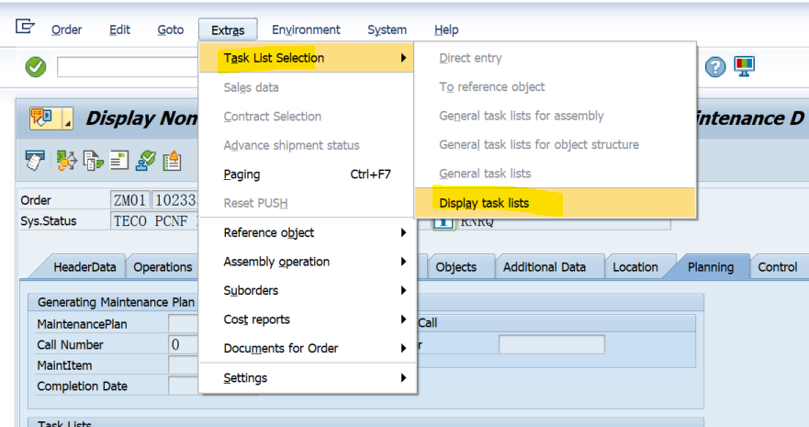The width and height of the screenshot is (809, 427).
Task: Click the Sys.Status field showing TECO PCNF
Action: [155, 221]
